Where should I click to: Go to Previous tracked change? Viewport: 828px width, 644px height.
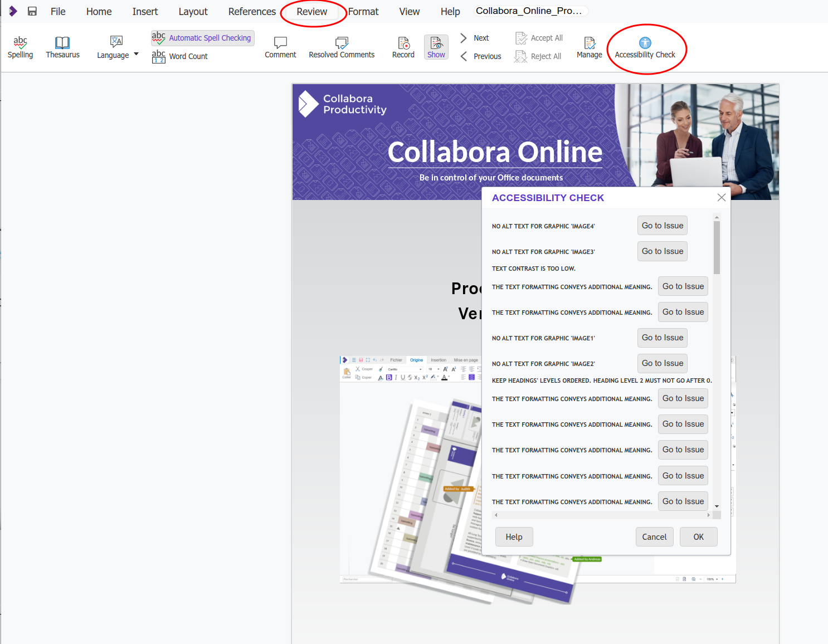pyautogui.click(x=481, y=56)
